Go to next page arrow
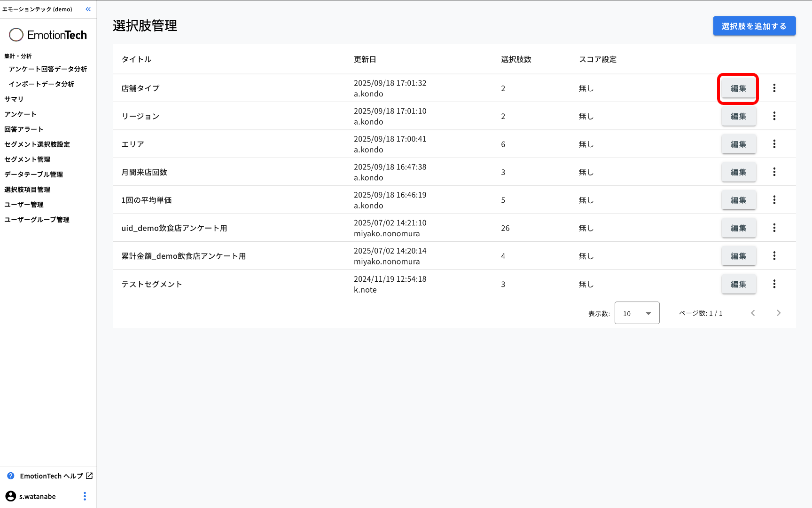812x508 pixels. tap(778, 313)
